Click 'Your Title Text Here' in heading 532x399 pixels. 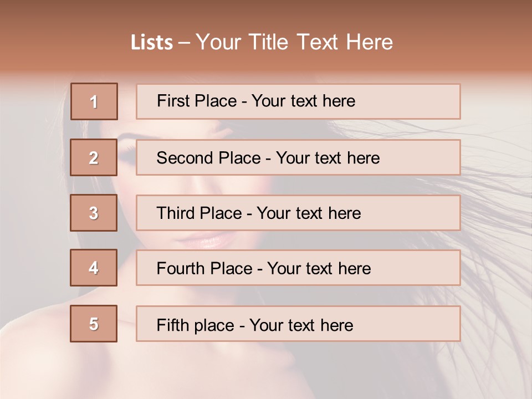tap(294, 42)
